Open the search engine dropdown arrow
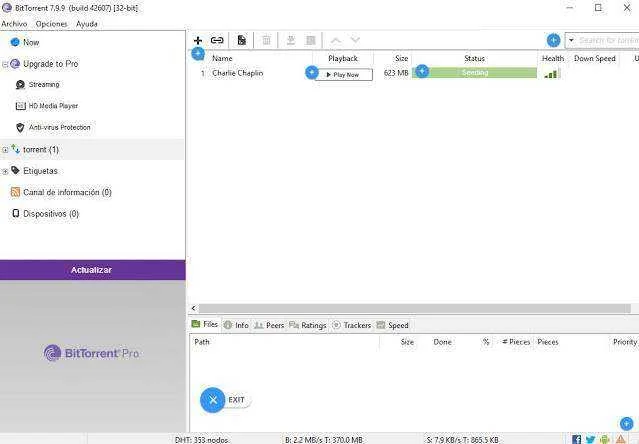The width and height of the screenshot is (639, 444). pyautogui.click(x=571, y=40)
